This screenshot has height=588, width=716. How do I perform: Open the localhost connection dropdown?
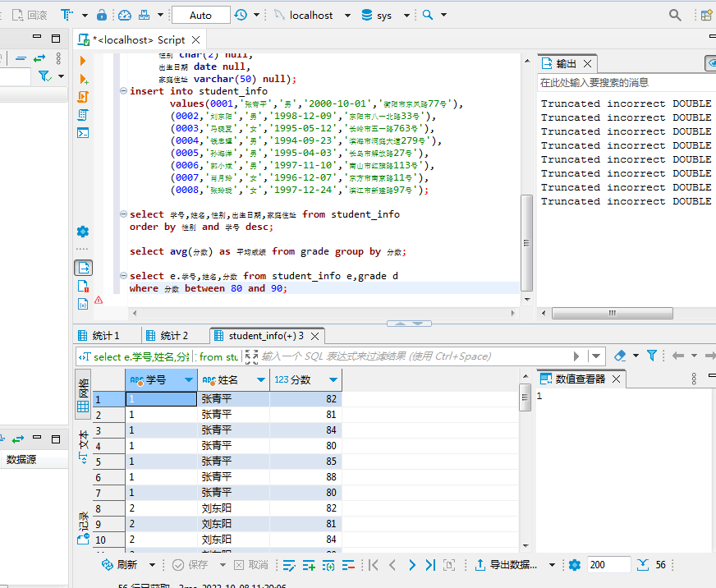click(312, 15)
